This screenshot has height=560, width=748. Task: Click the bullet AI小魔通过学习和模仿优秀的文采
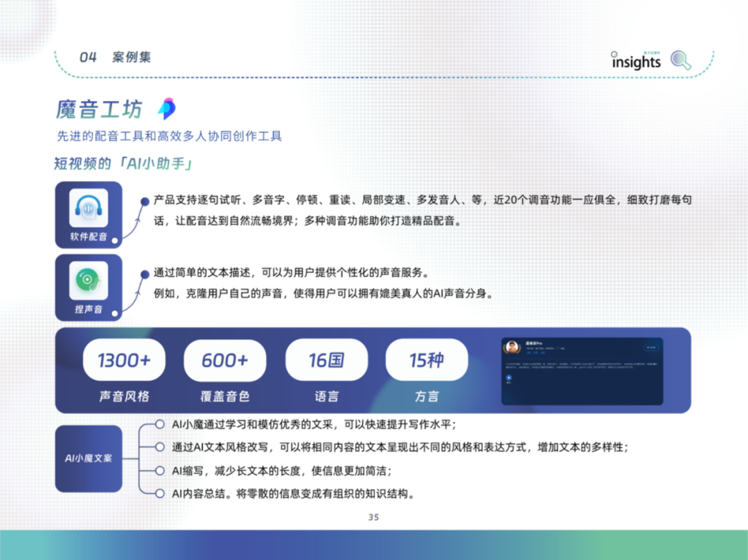click(x=314, y=424)
